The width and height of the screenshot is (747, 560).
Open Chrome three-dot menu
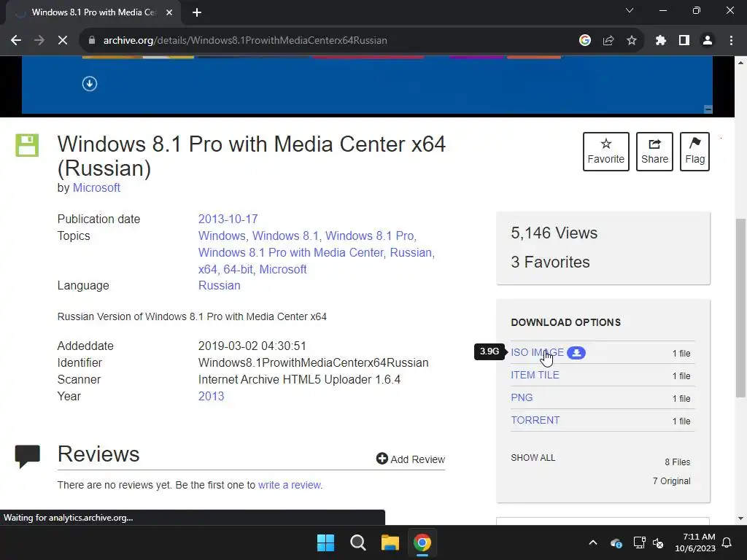point(731,41)
